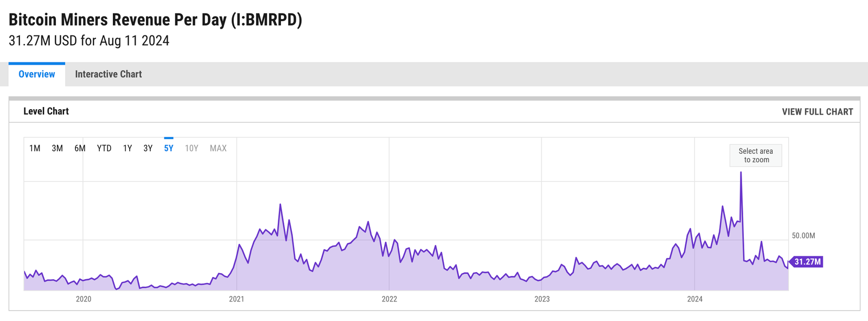The height and width of the screenshot is (321, 868).
Task: Choose the 10Y range option
Action: 192,148
